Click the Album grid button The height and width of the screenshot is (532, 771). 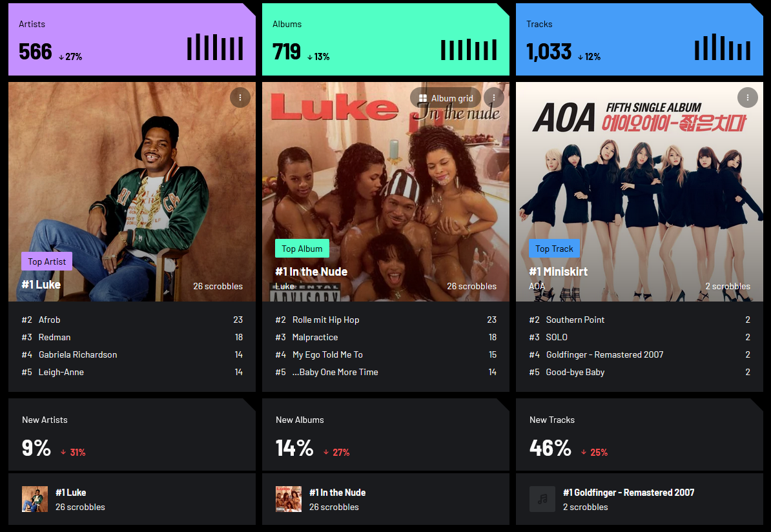pyautogui.click(x=446, y=98)
